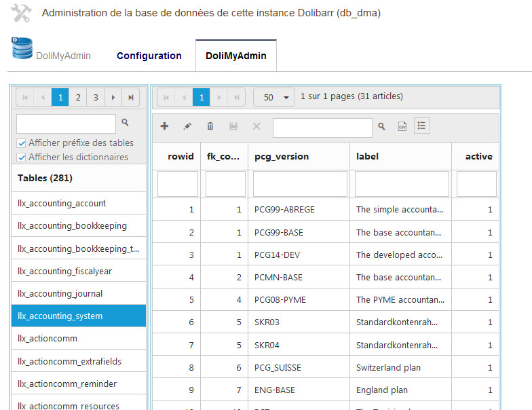The width and height of the screenshot is (532, 410).
Task: Uncheck 'Afficher les dictionnaires' checkbox
Action: 22,157
